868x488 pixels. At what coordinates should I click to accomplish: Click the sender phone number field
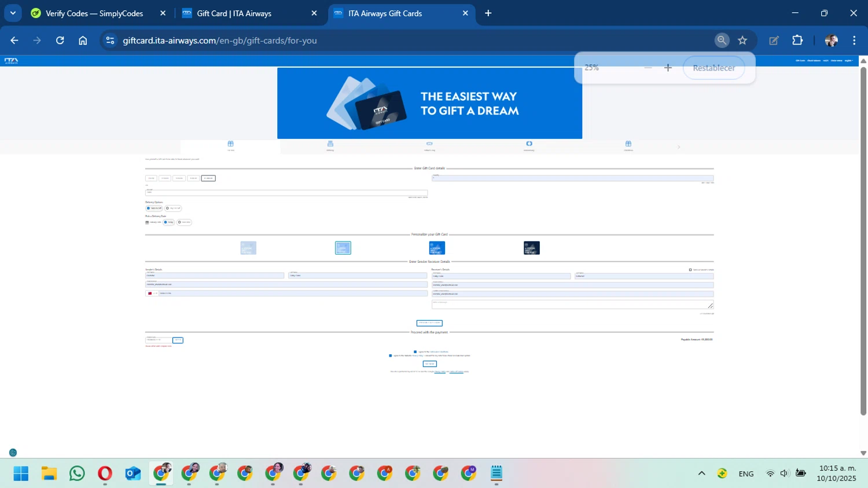[x=293, y=293]
